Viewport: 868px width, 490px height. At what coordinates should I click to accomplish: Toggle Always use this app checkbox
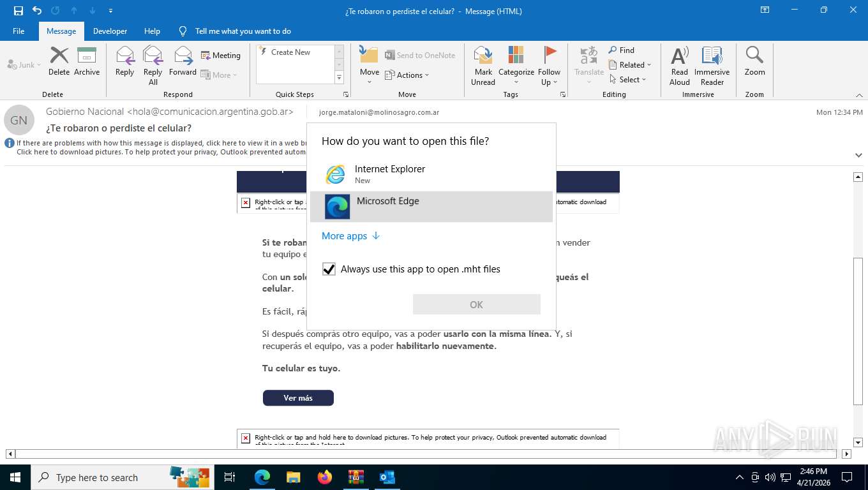(x=329, y=269)
